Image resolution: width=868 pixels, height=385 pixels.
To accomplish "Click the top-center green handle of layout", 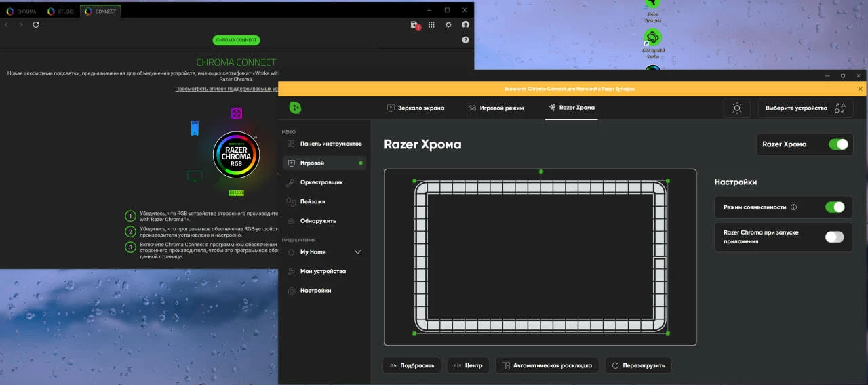I will pyautogui.click(x=540, y=171).
